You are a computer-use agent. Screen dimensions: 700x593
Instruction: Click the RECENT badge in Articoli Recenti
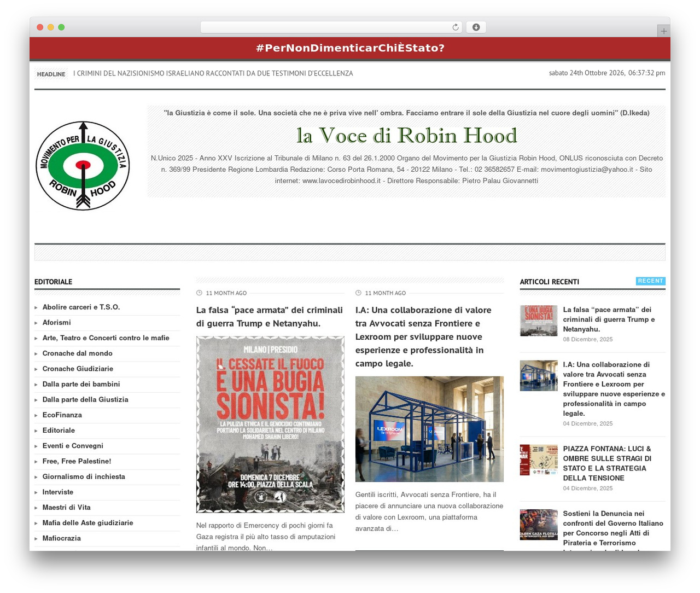[651, 281]
